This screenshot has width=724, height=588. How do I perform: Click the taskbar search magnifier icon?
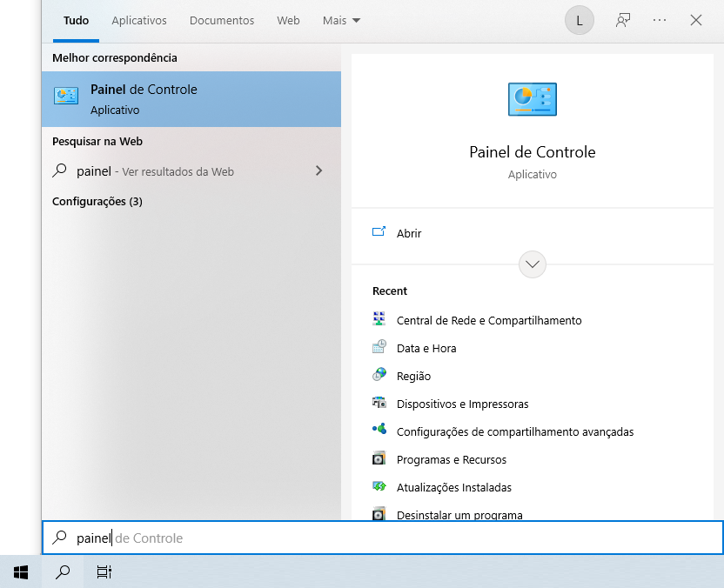pyautogui.click(x=63, y=571)
